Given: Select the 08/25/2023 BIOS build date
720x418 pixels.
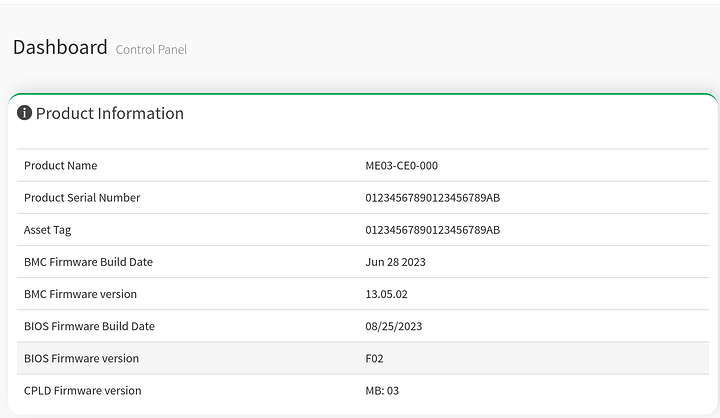Looking at the screenshot, I should pos(393,326).
